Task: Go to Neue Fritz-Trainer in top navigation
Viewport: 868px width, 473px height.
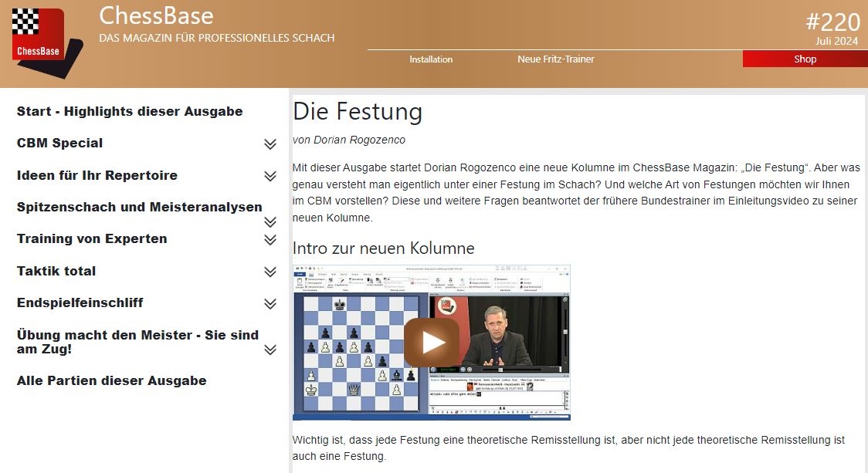Action: pos(555,59)
